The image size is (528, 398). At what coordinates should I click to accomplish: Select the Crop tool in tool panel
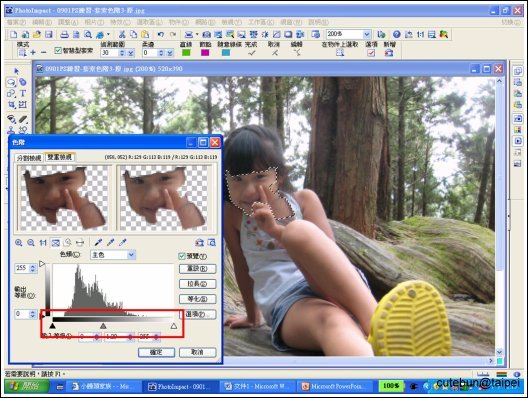11,105
